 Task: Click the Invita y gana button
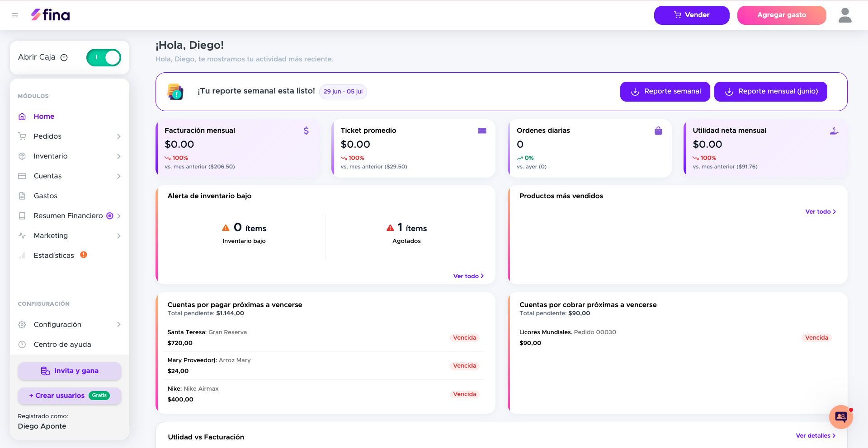[x=70, y=371]
